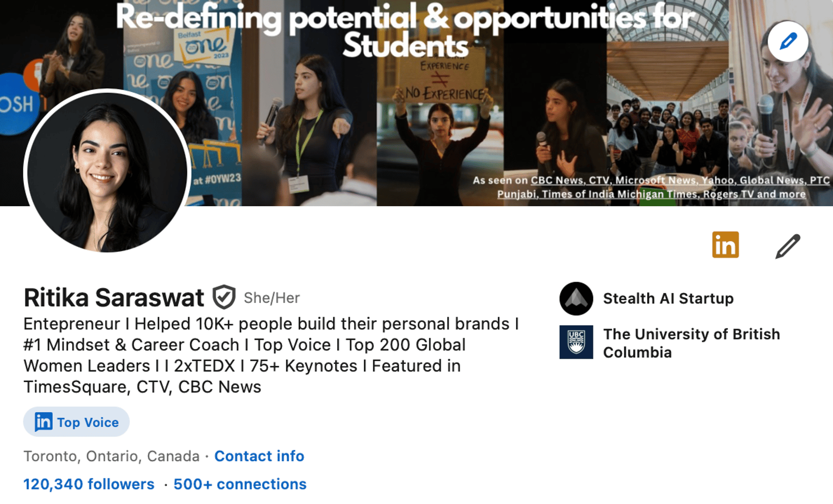
Task: Click the edit profile pencil icon
Action: pos(787,246)
